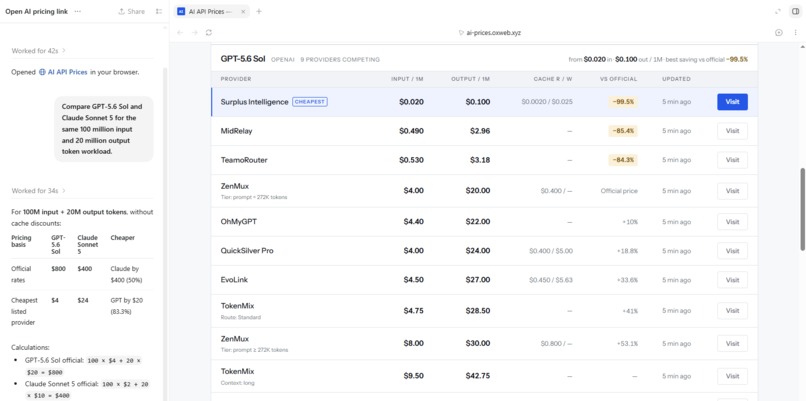806x401 pixels.
Task: Click the 'Official price' label in ZenMux row
Action: (x=619, y=191)
